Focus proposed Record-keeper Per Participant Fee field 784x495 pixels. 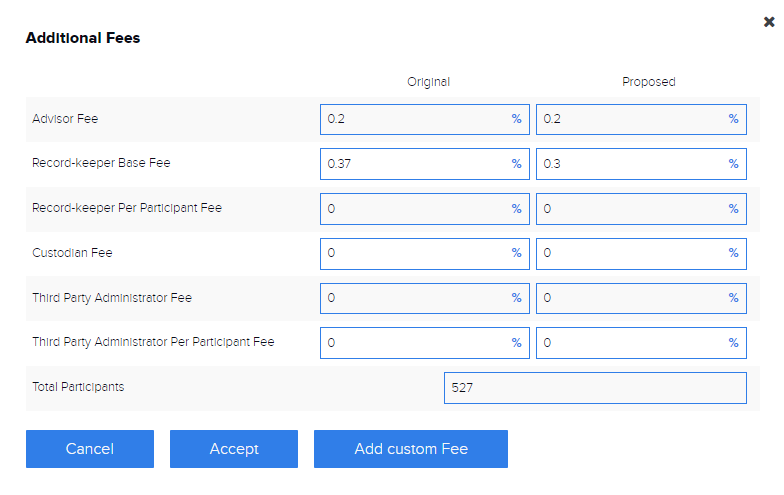tap(630, 209)
